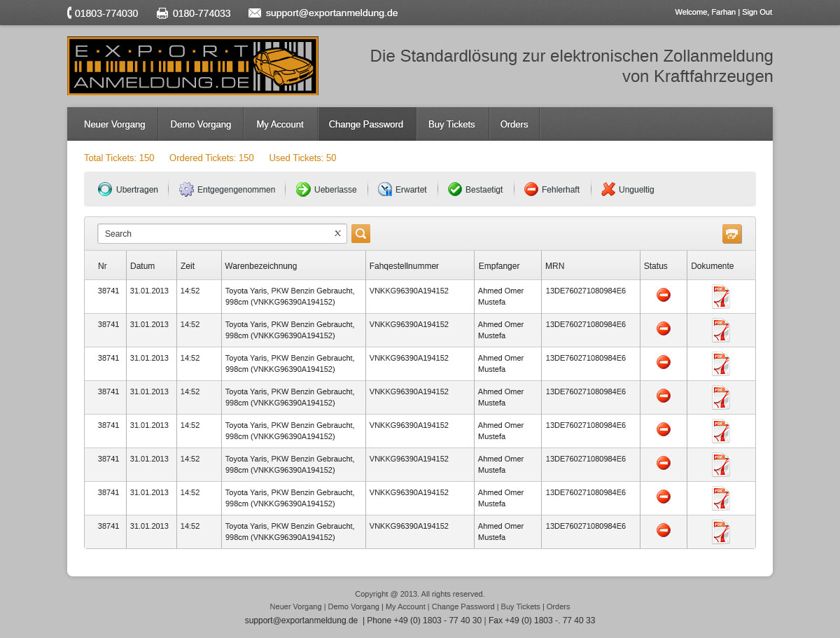This screenshot has width=840, height=638.
Task: Click into the Search input field
Action: tap(213, 234)
